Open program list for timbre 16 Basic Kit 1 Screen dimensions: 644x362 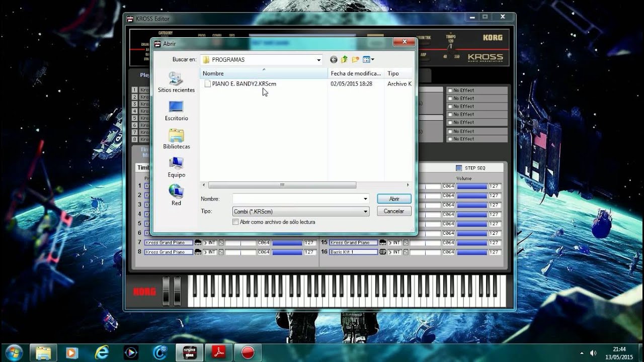click(354, 252)
